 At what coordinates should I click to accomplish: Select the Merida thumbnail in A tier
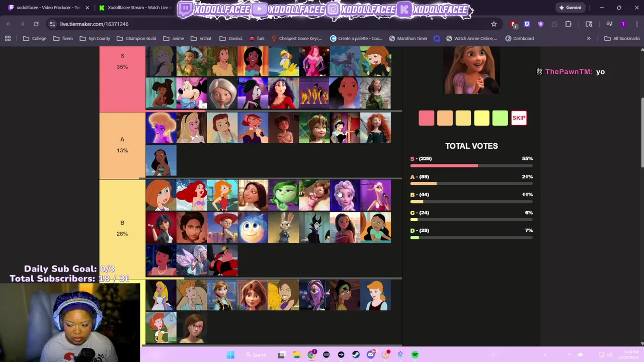(x=375, y=128)
